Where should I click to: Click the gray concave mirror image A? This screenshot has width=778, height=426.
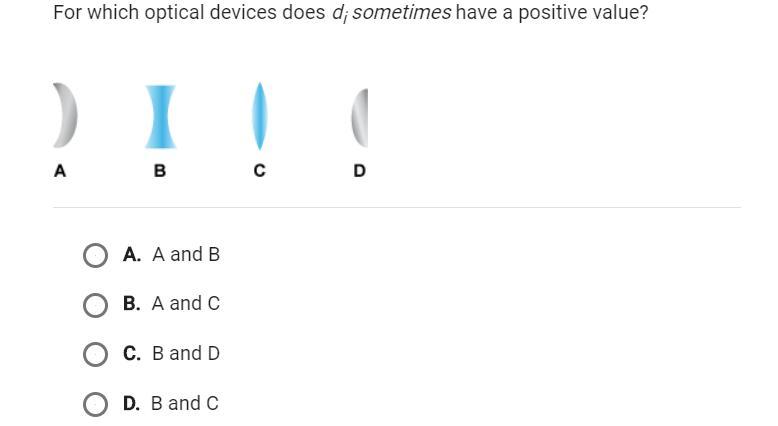pyautogui.click(x=65, y=115)
